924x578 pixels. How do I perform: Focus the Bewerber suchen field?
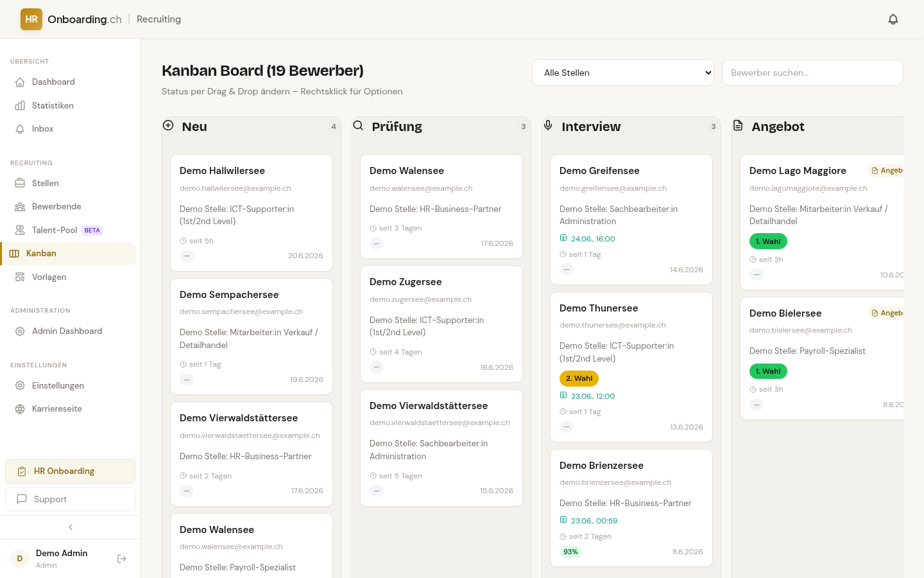[812, 73]
